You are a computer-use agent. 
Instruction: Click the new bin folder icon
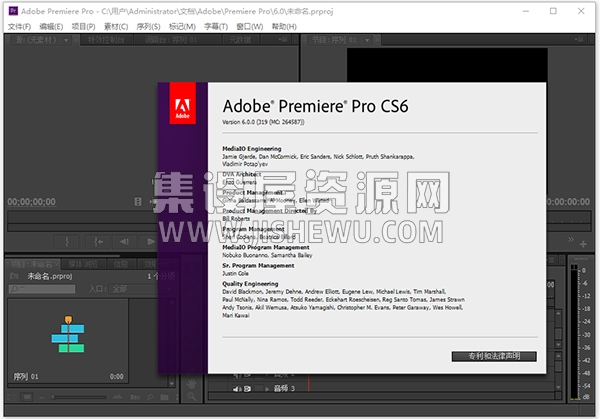[x=165, y=398]
